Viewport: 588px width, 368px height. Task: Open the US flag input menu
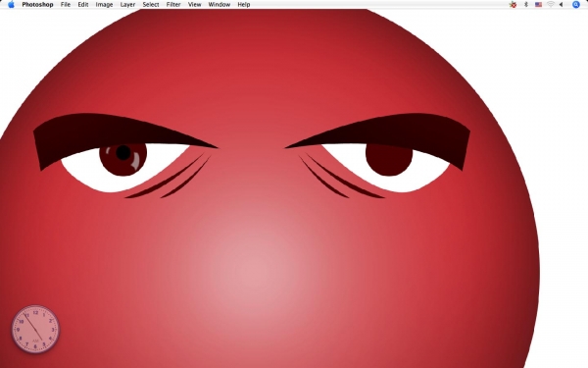[538, 5]
